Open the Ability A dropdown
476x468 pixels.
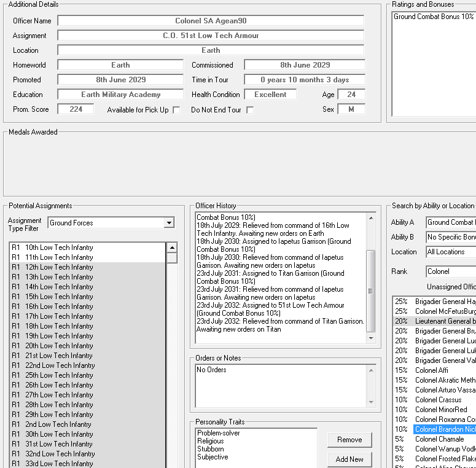450,222
